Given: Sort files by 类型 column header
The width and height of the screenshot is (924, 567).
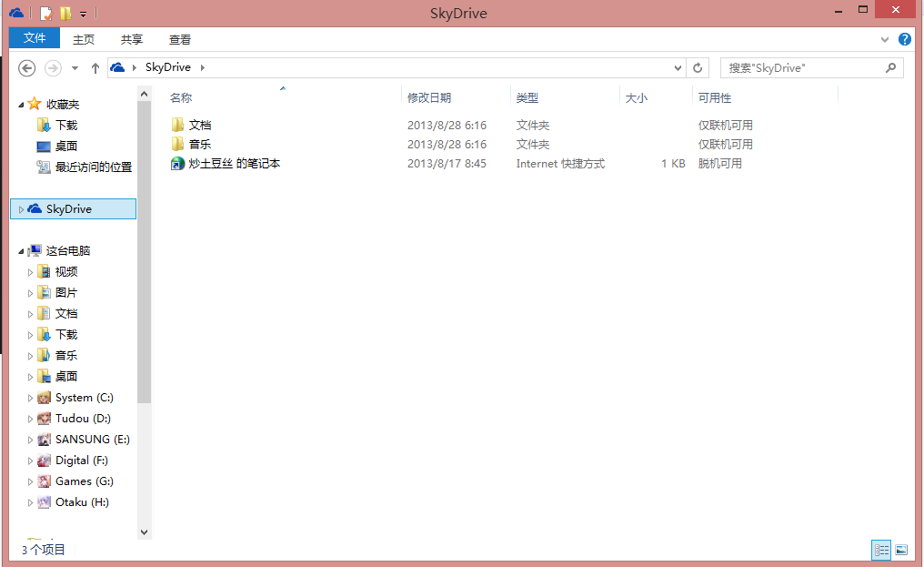Looking at the screenshot, I should [527, 98].
